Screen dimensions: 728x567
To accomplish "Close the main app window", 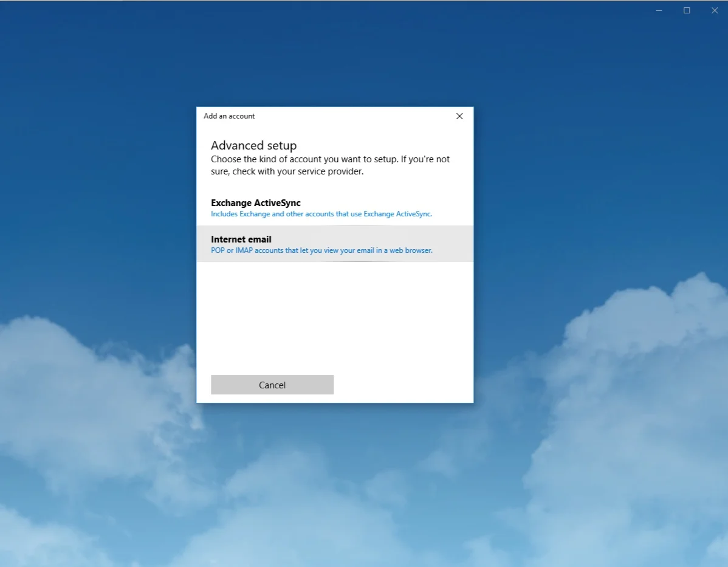I will tap(715, 10).
